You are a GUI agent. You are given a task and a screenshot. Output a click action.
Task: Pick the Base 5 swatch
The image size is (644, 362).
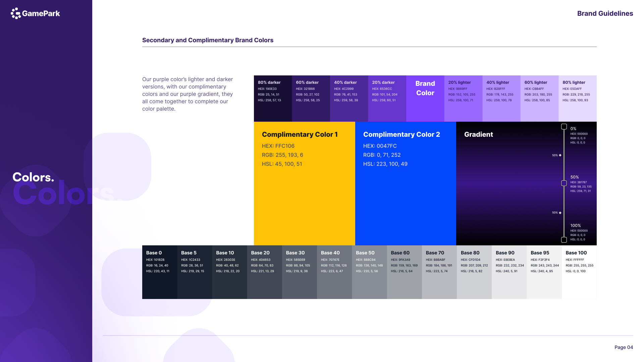[x=195, y=272]
